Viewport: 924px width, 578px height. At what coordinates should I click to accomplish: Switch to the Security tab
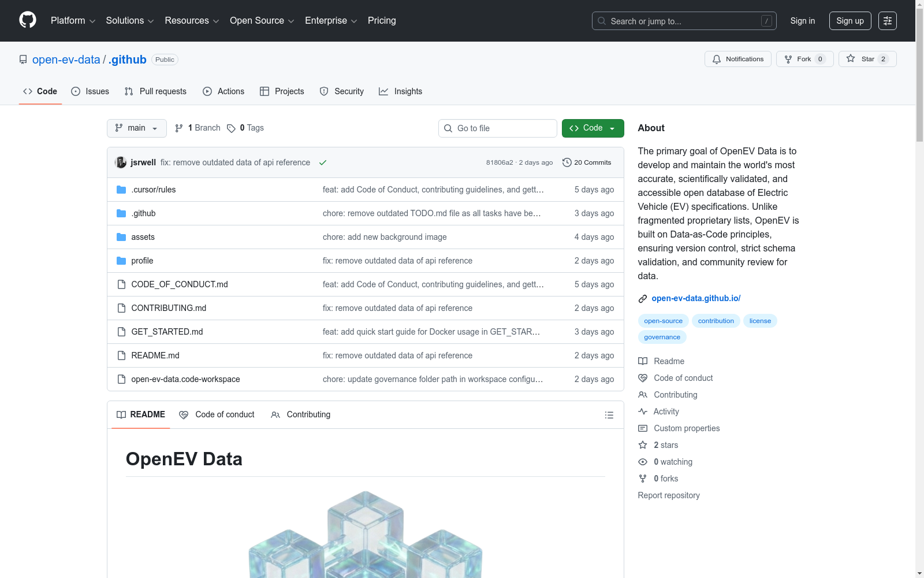point(342,91)
